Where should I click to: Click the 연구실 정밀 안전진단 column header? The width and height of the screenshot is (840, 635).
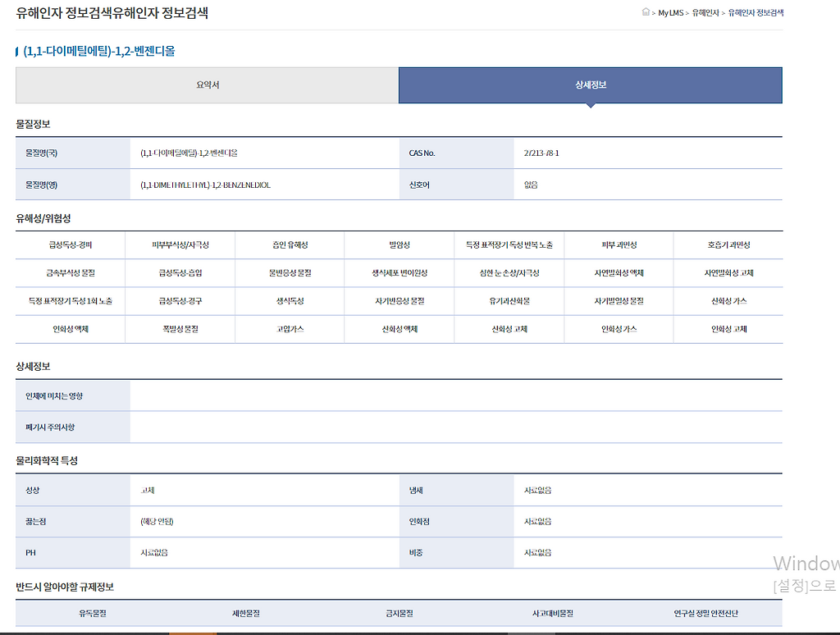(x=705, y=613)
